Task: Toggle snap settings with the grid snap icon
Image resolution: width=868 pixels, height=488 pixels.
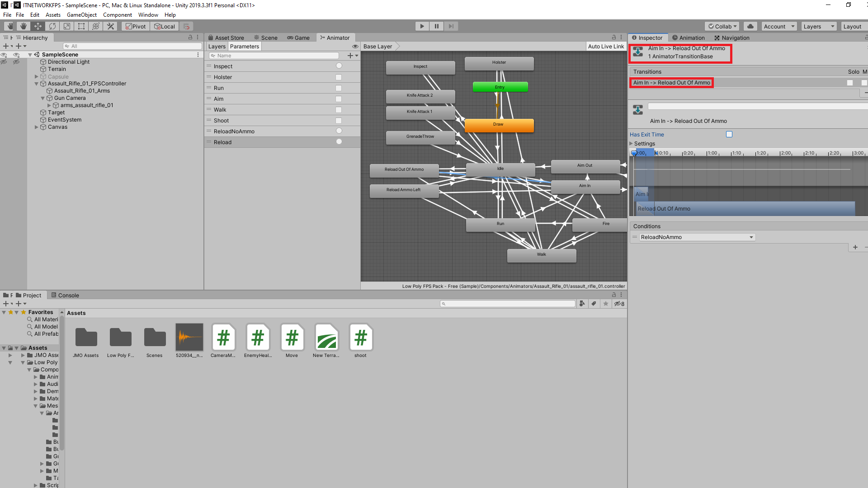Action: point(186,26)
